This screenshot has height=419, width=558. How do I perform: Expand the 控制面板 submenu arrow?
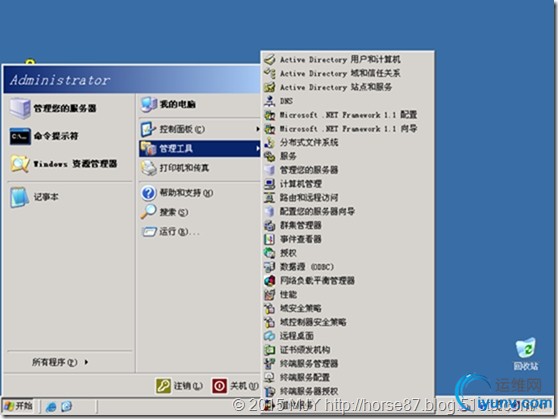(x=257, y=129)
